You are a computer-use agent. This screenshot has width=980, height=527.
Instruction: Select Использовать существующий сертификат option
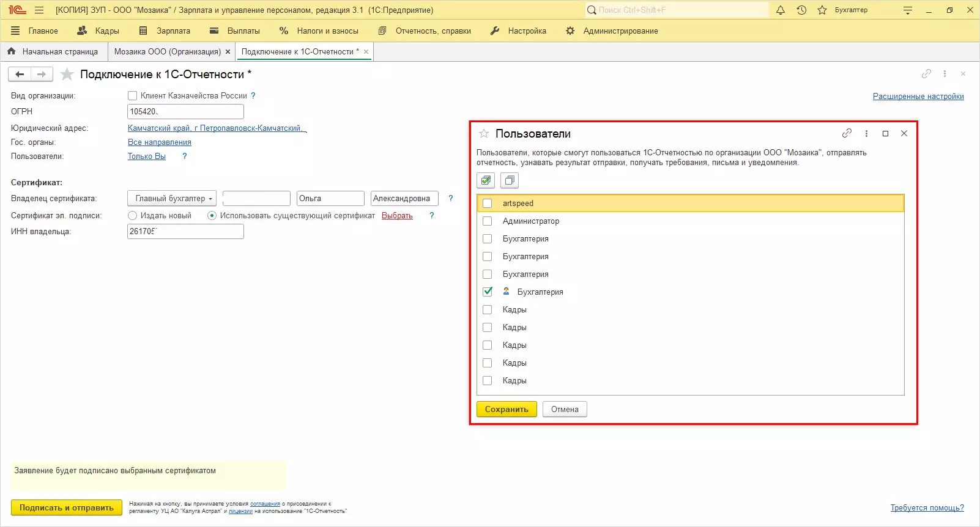[x=212, y=215]
